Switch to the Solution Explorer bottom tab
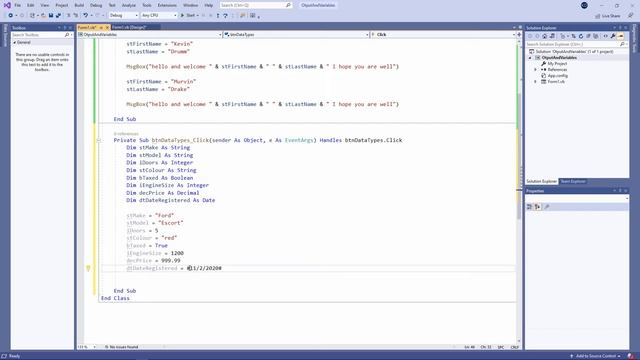 [x=542, y=181]
